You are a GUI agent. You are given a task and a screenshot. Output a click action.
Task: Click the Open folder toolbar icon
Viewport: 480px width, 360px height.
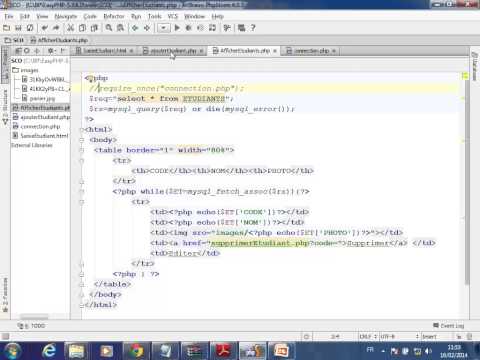(7, 28)
